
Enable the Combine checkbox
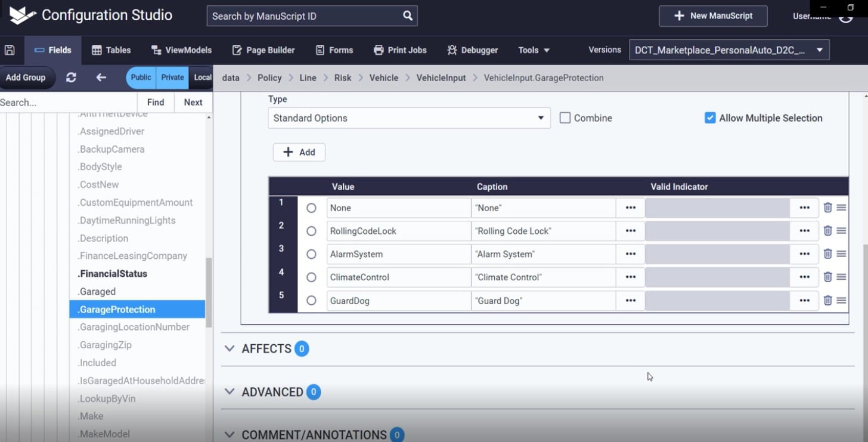click(x=565, y=118)
